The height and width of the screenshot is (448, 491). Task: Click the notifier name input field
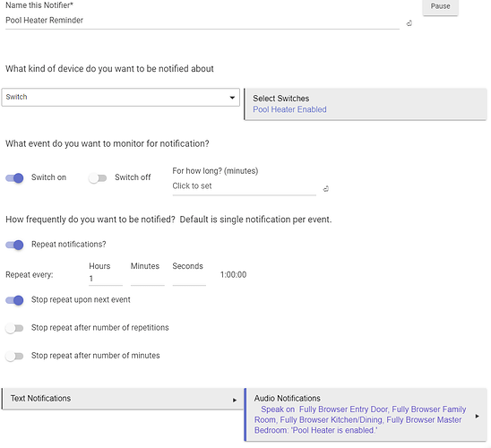click(202, 21)
